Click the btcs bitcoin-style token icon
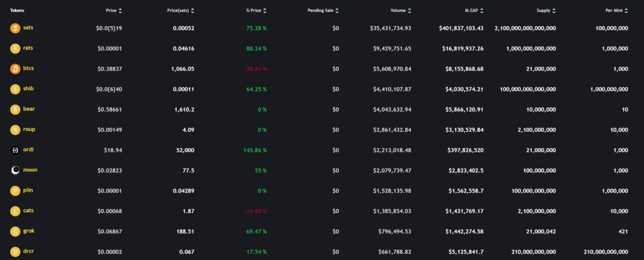The height and width of the screenshot is (260, 644). click(x=15, y=69)
